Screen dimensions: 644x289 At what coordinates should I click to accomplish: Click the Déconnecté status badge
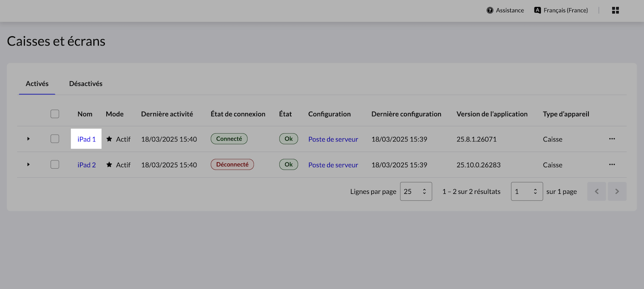click(232, 164)
